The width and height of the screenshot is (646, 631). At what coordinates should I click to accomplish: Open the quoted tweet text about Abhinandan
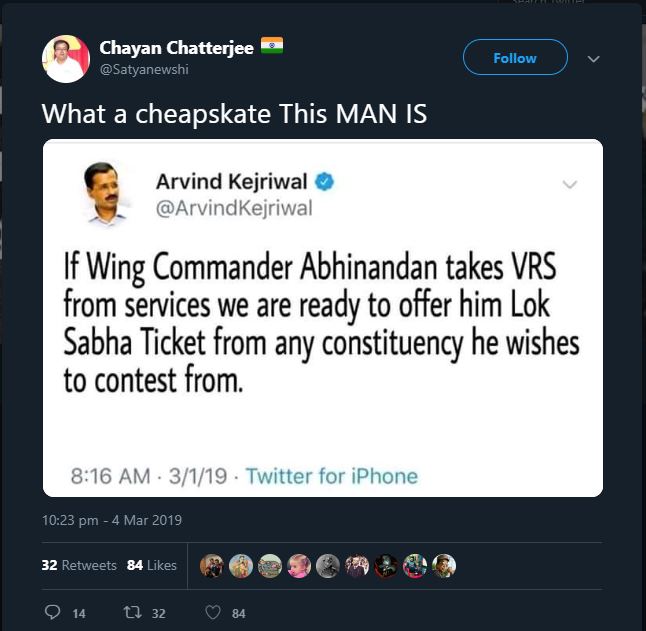click(321, 322)
